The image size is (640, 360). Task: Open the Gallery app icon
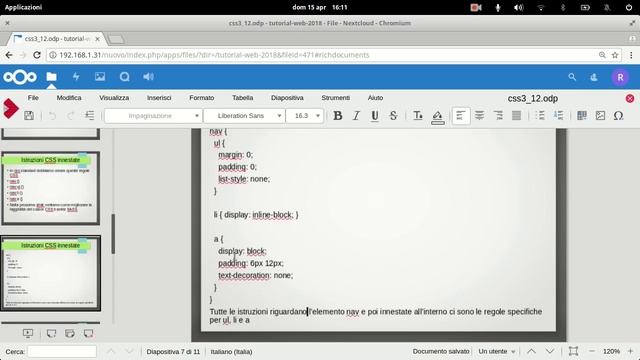pyautogui.click(x=100, y=77)
